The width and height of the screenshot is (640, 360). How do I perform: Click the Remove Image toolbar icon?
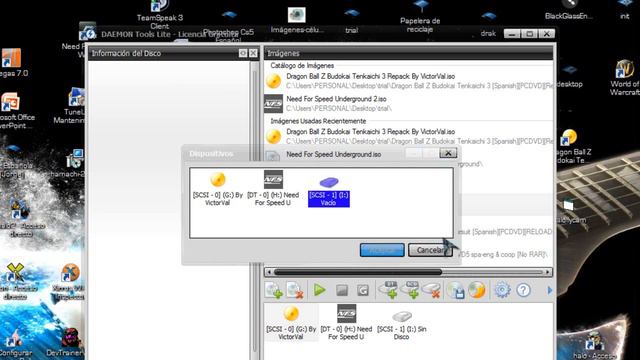(295, 290)
